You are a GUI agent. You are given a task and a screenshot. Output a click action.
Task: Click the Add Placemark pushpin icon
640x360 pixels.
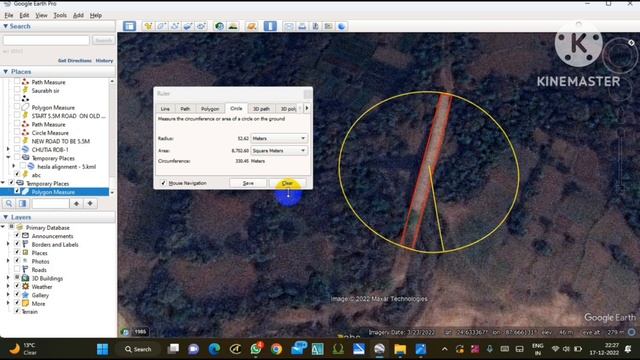point(148,26)
